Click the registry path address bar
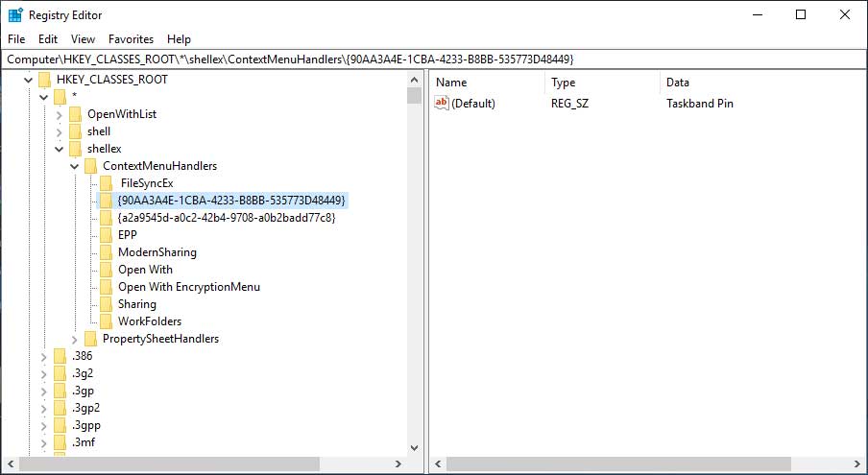868x475 pixels. [x=434, y=59]
